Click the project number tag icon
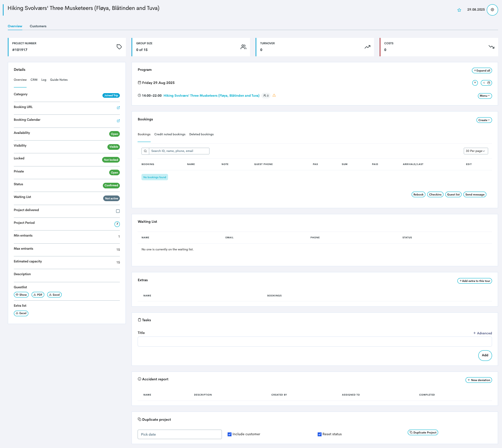Screen dimensions: 502x448 [x=119, y=47]
